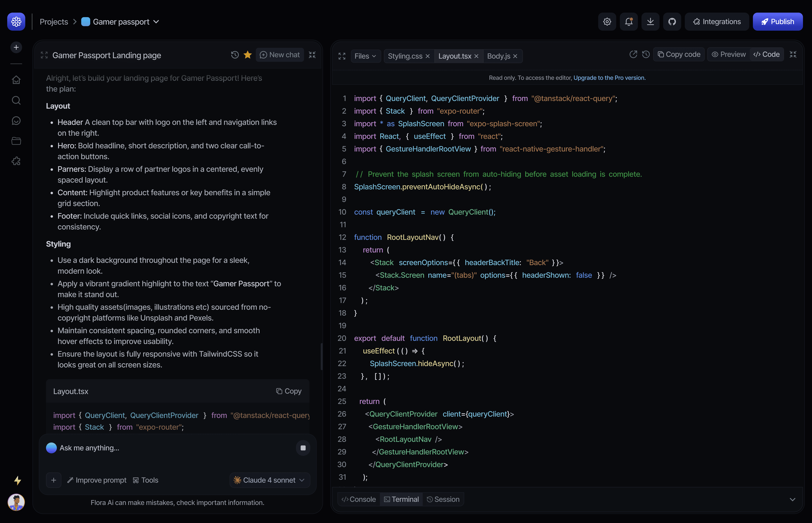Open the GitHub icon in top bar
This screenshot has width=812, height=523.
[672, 22]
